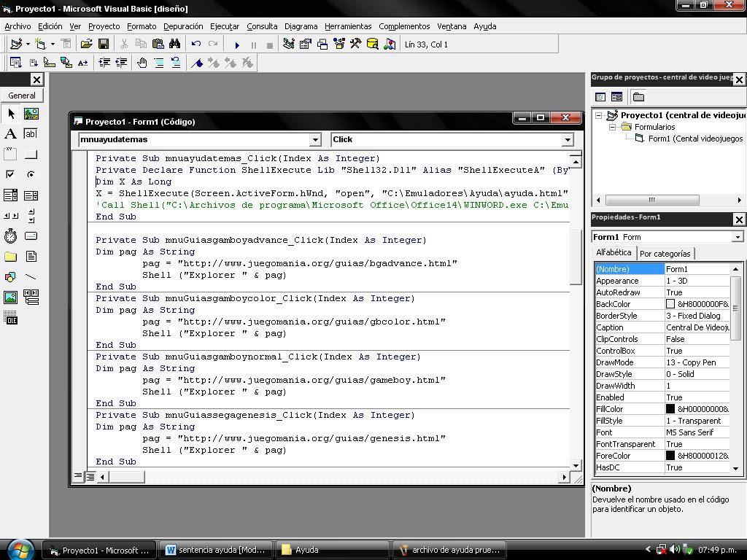The height and width of the screenshot is (560, 747).
Task: Run the project with the Start arrow
Action: click(x=237, y=44)
